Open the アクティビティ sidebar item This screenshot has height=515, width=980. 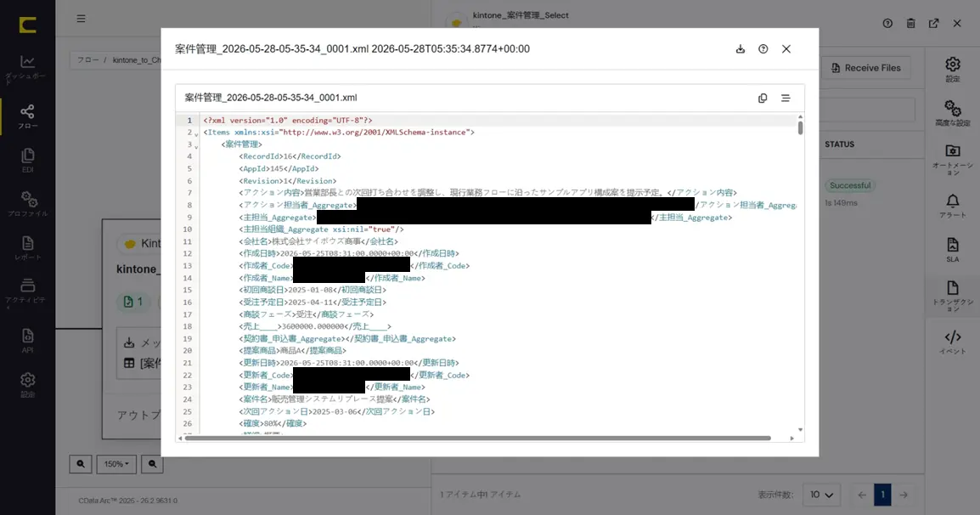[x=27, y=292]
